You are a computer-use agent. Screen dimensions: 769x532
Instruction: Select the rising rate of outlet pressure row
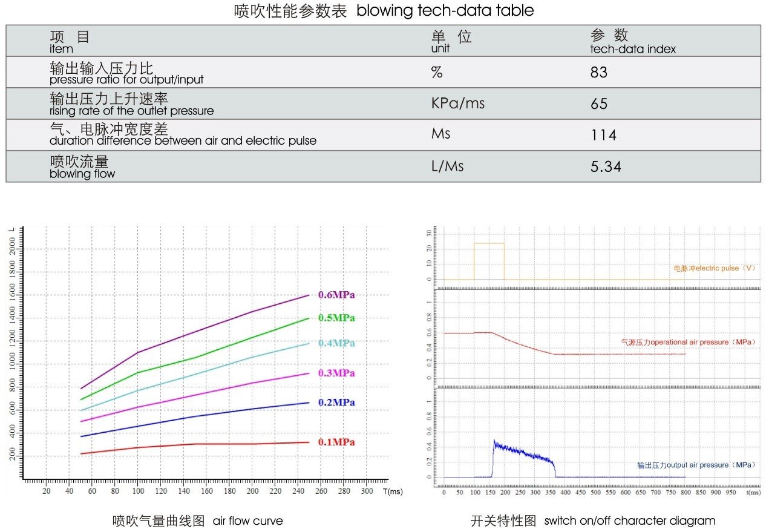[x=131, y=104]
